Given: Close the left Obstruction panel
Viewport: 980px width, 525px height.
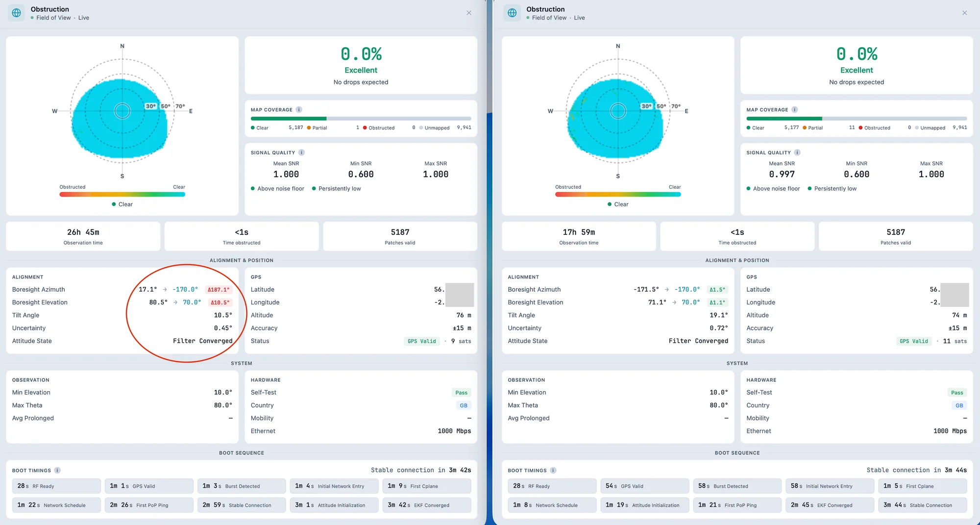Looking at the screenshot, I should 469,13.
